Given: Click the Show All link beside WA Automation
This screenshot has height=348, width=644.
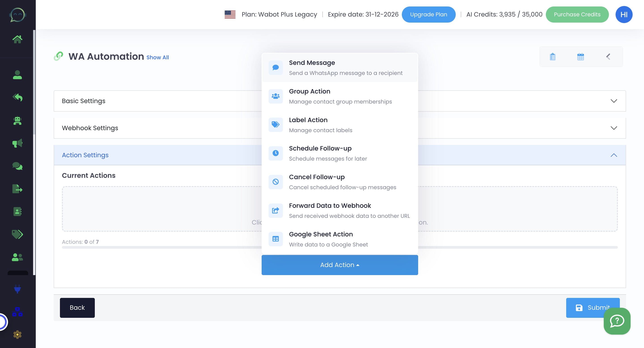Looking at the screenshot, I should (x=158, y=57).
